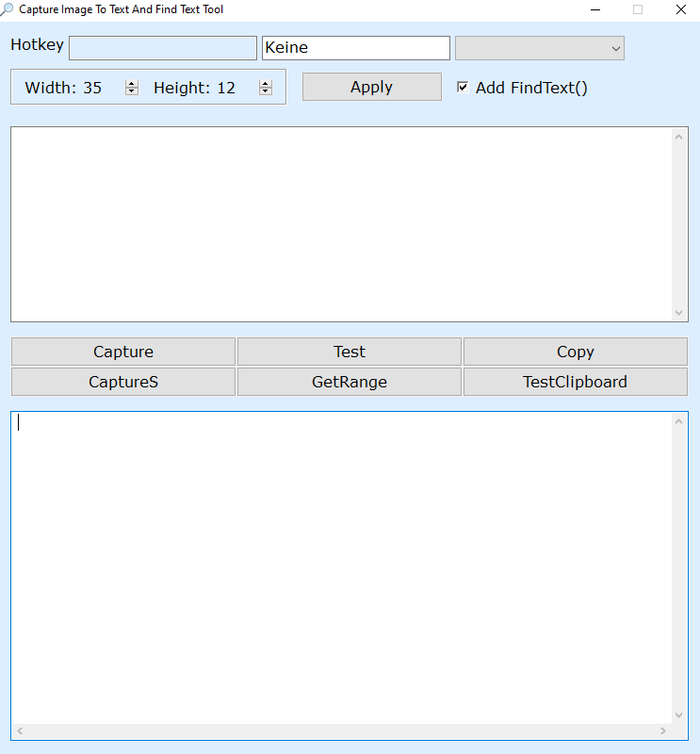
Task: Click inside the lower code text area
Action: coord(341,567)
